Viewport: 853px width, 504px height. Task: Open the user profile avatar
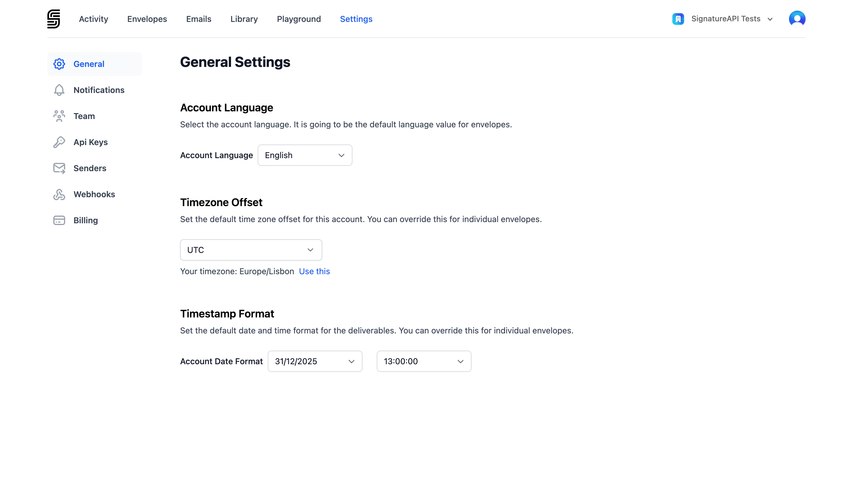click(797, 19)
